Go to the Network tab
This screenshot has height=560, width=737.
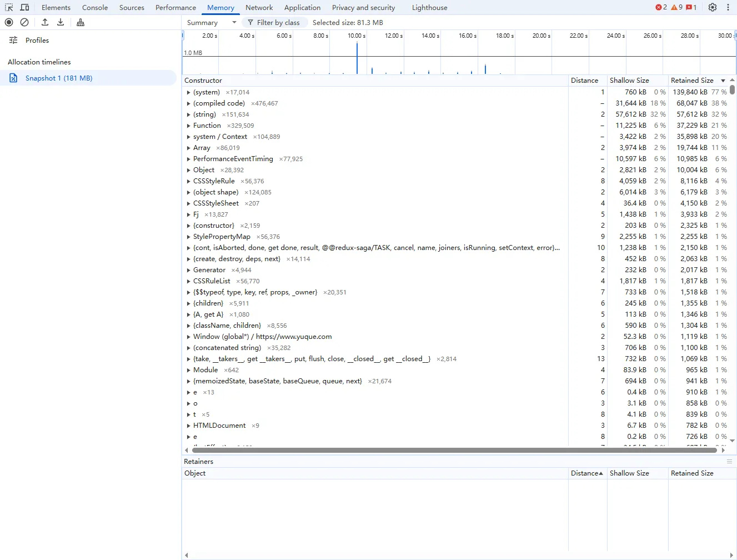click(259, 8)
